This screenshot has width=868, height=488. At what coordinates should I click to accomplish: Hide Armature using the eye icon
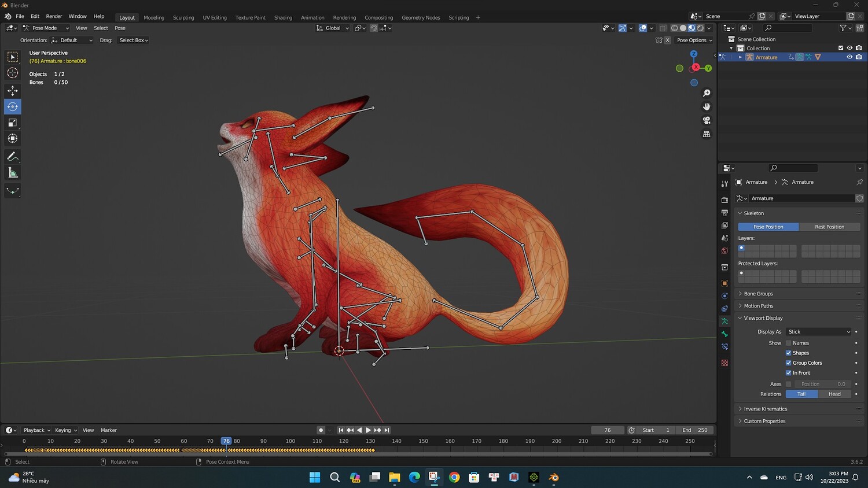pyautogui.click(x=849, y=57)
